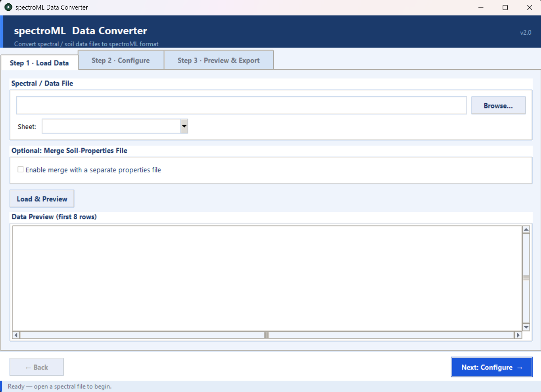Click inside the Data Preview text area
This screenshot has width=541, height=392.
[267, 278]
